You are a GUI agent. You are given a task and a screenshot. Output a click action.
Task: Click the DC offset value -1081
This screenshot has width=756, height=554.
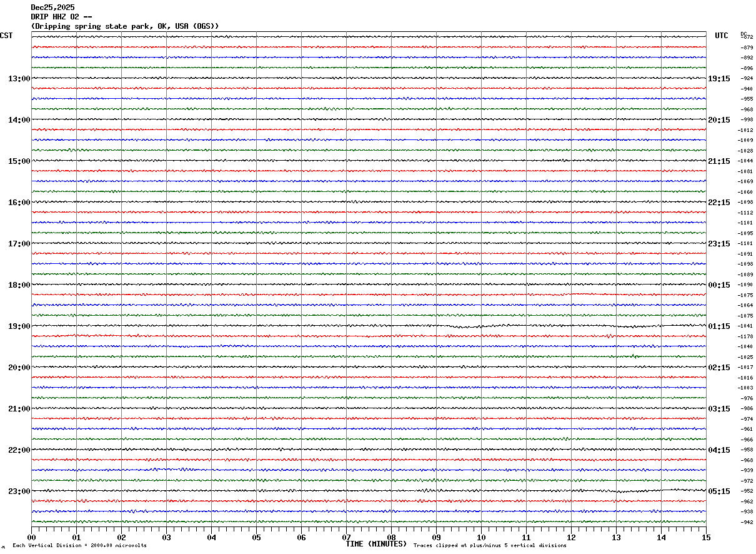(x=745, y=171)
